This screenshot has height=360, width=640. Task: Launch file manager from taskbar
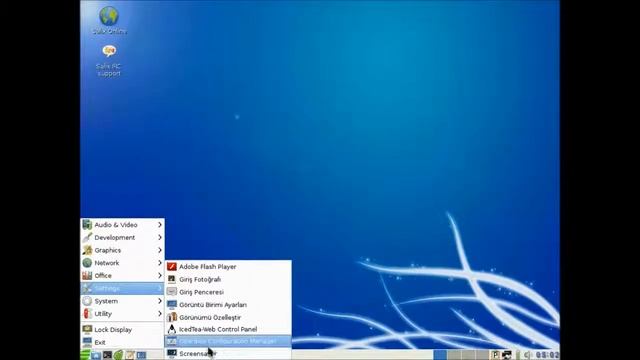pos(96,355)
